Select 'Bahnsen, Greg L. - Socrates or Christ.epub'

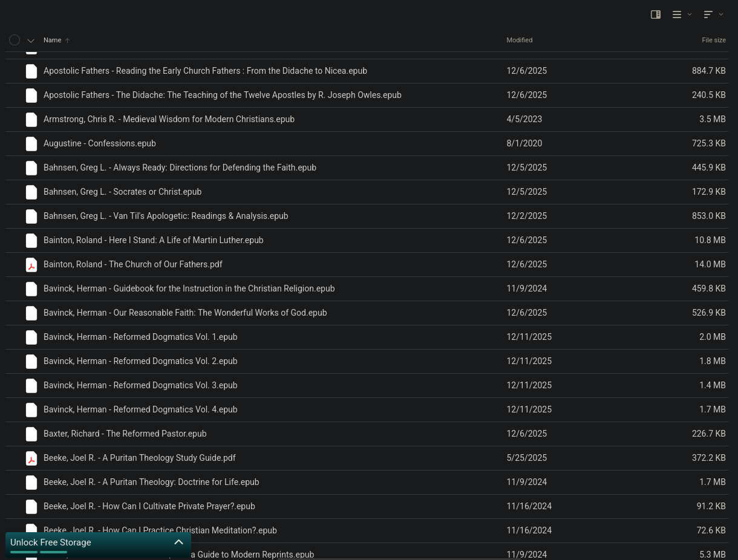point(123,192)
